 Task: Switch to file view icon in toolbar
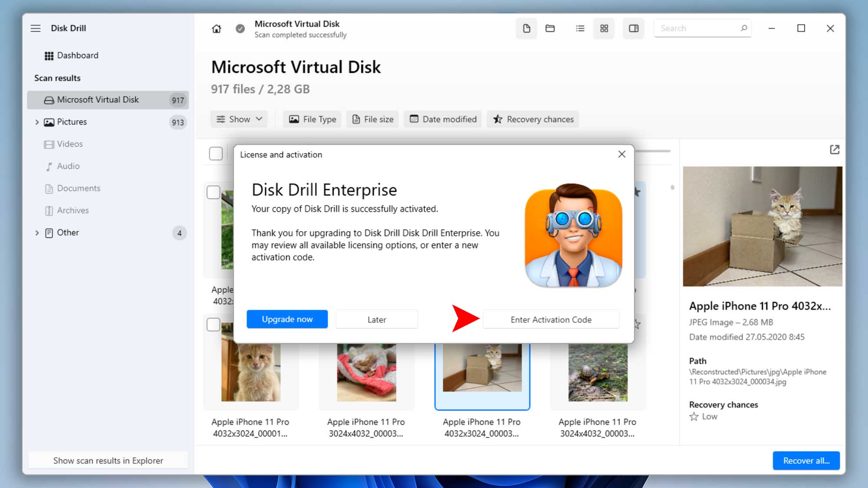tap(526, 29)
